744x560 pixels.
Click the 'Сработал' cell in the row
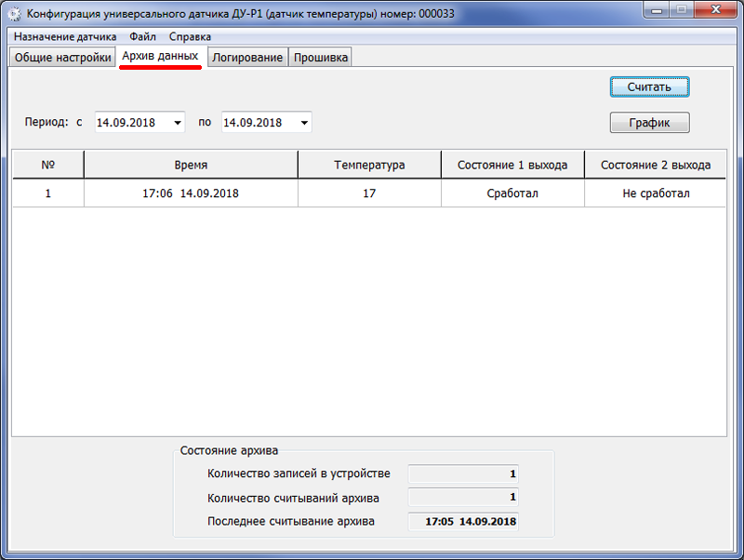tap(512, 193)
